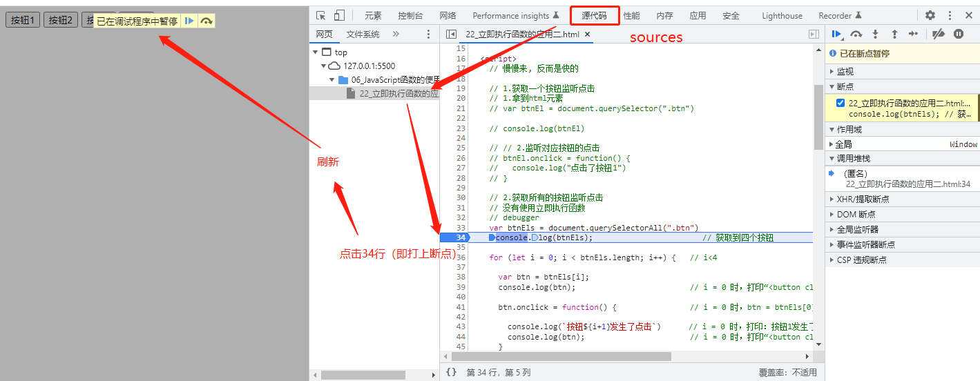The width and height of the screenshot is (980, 381).
Task: Click line number 36 in gutter
Action: pos(461,257)
